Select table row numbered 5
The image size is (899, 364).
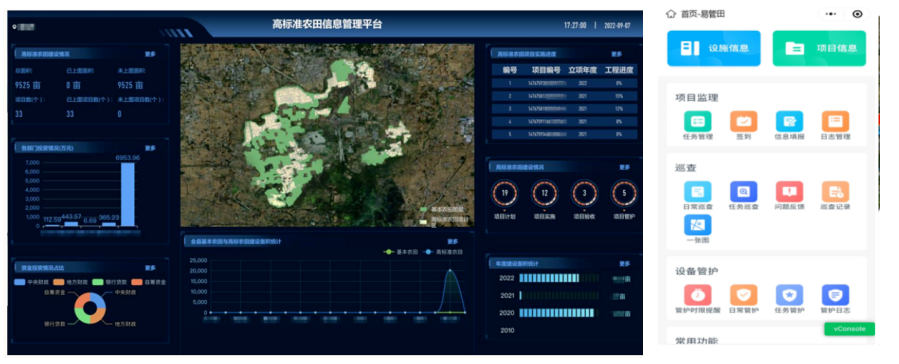(564, 134)
